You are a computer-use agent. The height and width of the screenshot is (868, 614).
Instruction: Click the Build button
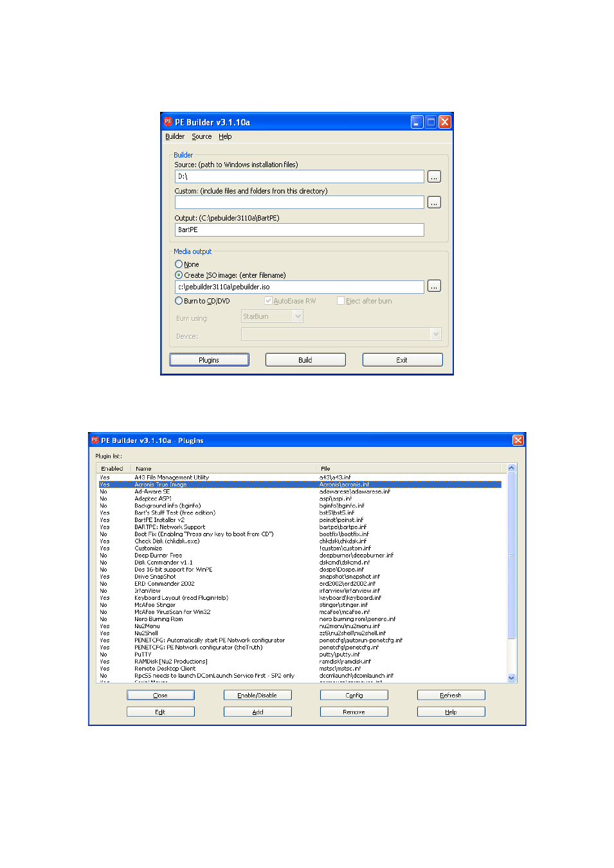[x=305, y=360]
